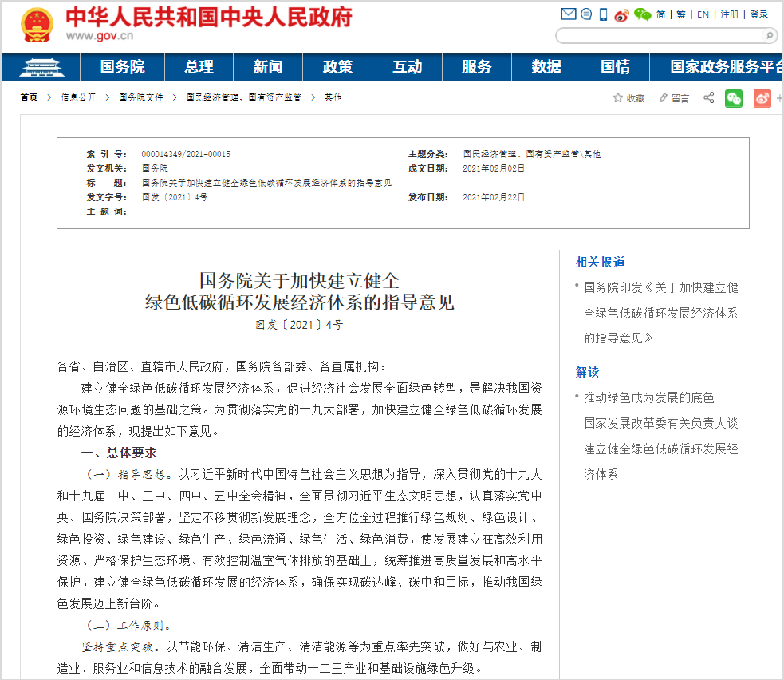Open the mobile client phone icon

pos(602,14)
